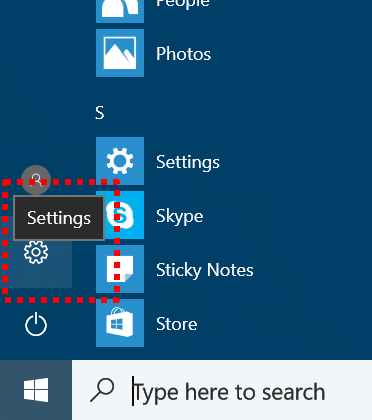This screenshot has height=420, width=372.
Task: Select the Store label in app list
Action: [x=176, y=324]
